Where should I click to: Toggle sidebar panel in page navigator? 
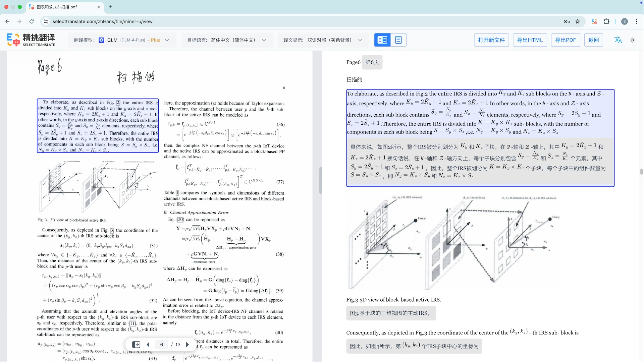click(136, 345)
